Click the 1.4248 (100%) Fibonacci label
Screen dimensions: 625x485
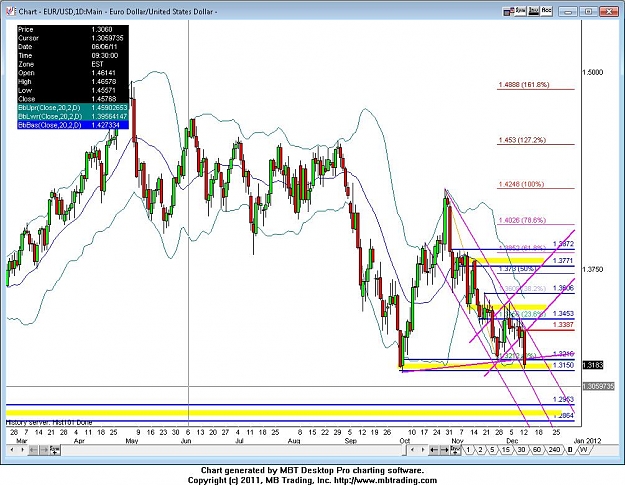pos(521,184)
